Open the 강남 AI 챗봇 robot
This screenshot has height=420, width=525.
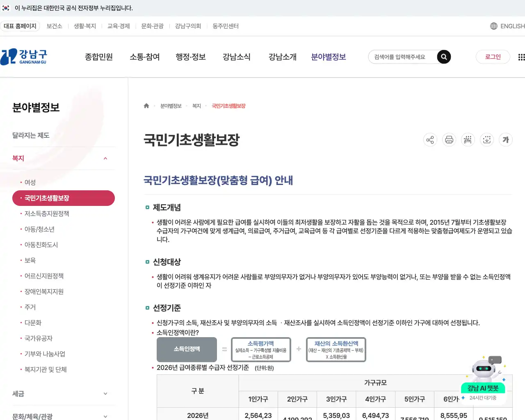click(x=483, y=379)
